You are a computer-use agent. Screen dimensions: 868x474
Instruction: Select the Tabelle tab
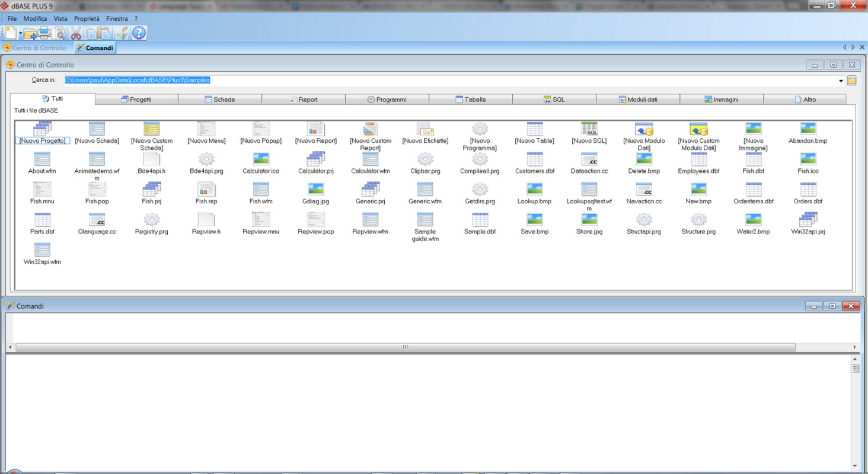point(471,100)
